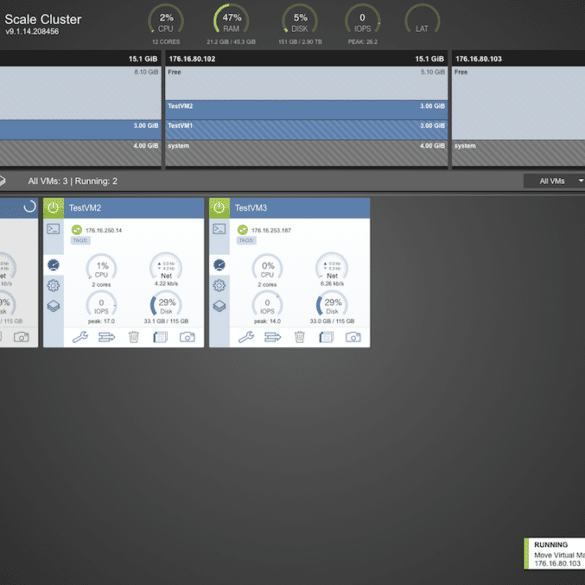Select the performance gauge icon on TestVM2
This screenshot has height=585, width=585.
[53, 265]
